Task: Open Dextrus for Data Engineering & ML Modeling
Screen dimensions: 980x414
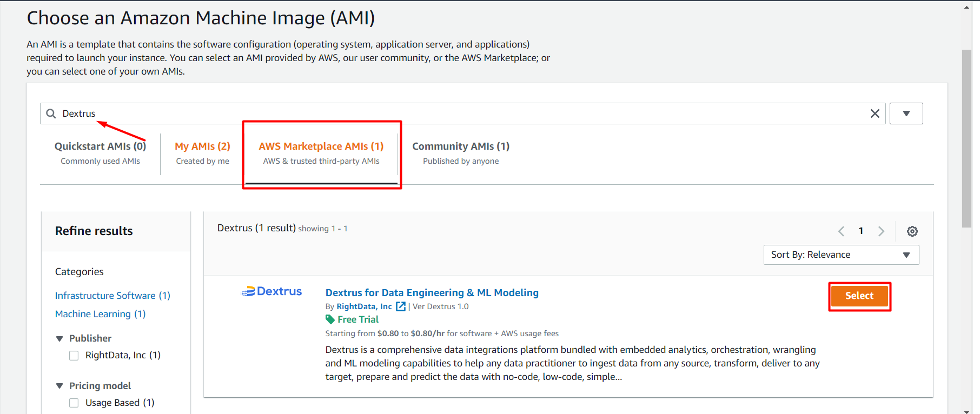Action: 432,292
